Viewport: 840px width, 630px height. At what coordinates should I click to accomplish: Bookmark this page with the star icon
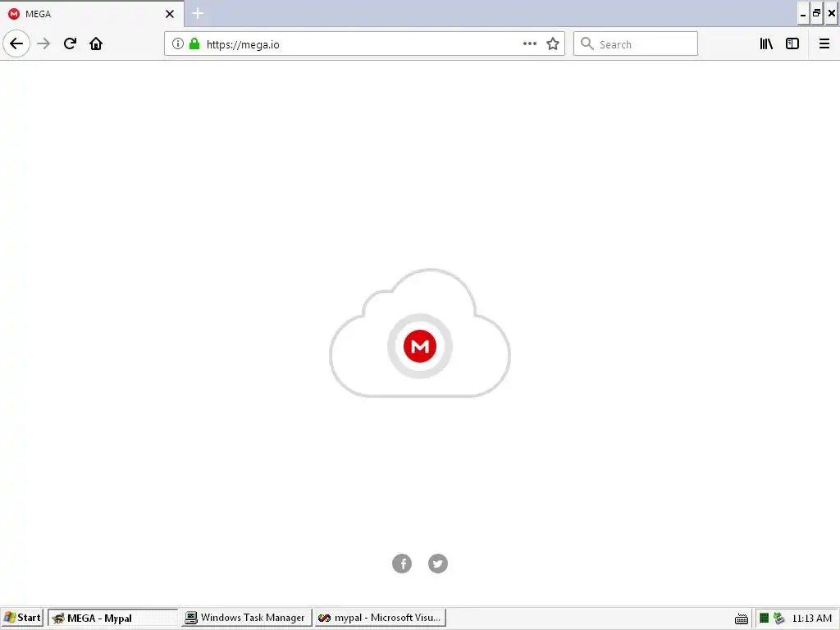(553, 44)
